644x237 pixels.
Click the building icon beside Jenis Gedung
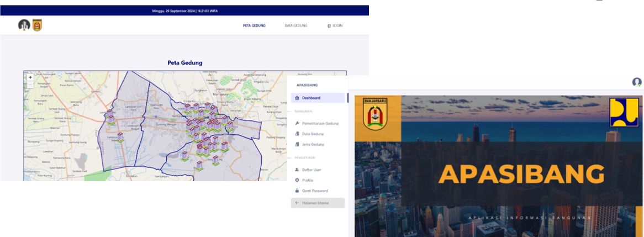click(297, 144)
